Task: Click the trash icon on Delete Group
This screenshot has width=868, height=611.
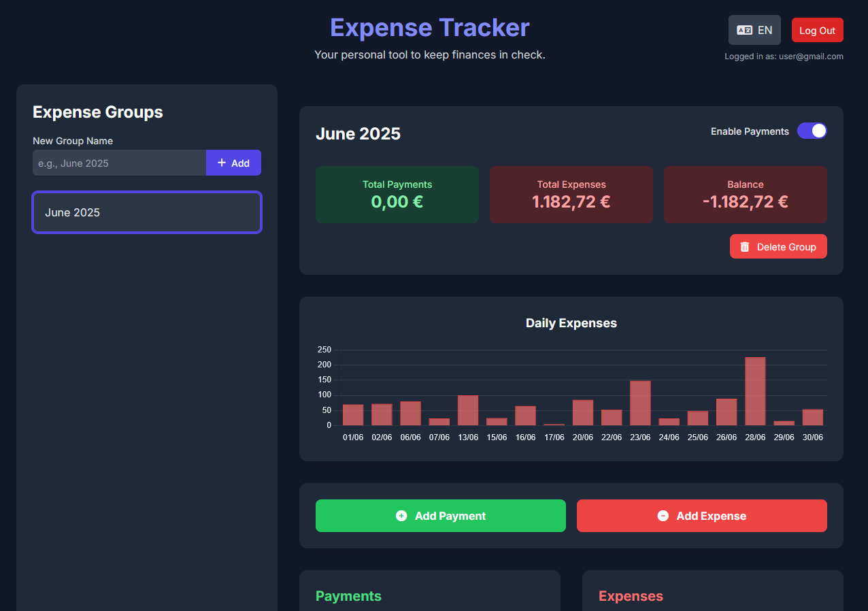Action: click(x=745, y=247)
